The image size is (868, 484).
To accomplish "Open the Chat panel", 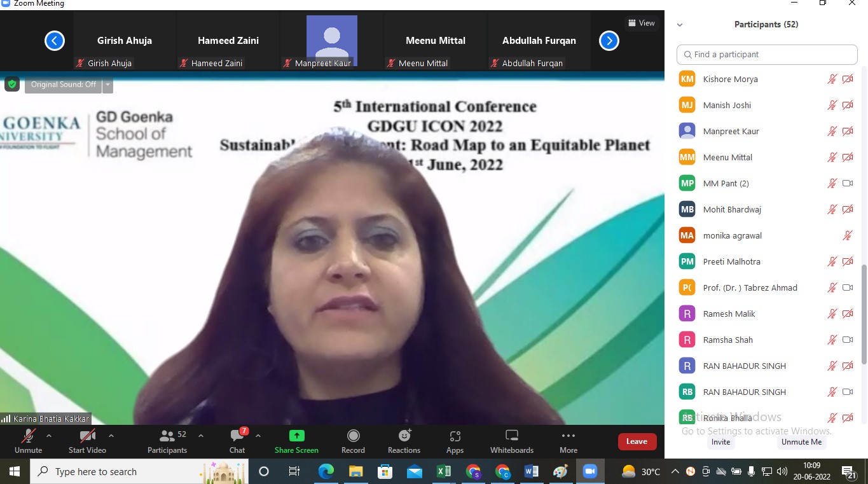I will (x=237, y=441).
